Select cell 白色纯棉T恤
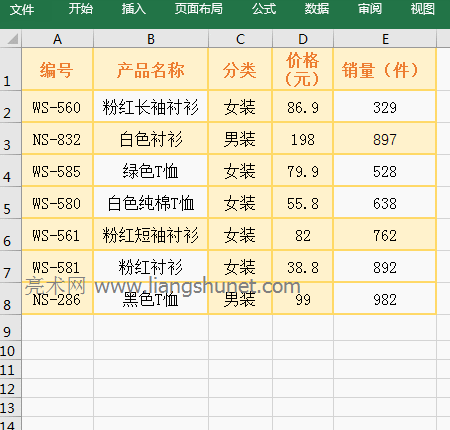 coord(151,203)
